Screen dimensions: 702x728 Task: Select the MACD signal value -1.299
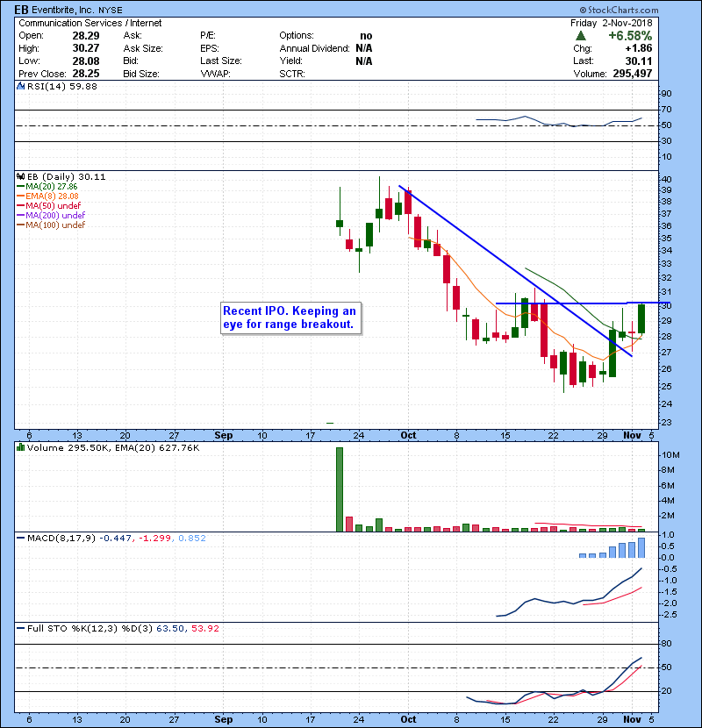pyautogui.click(x=154, y=539)
